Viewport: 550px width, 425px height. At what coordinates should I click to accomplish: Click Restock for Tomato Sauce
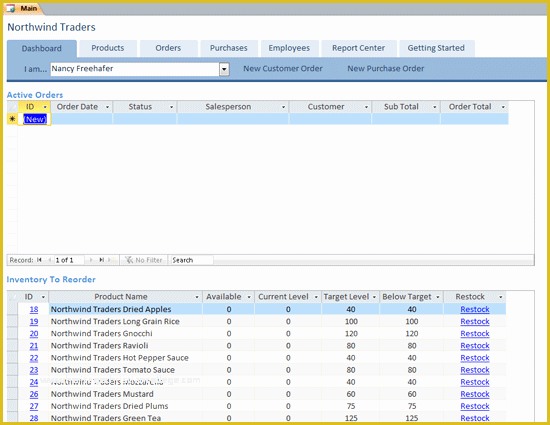click(x=475, y=370)
